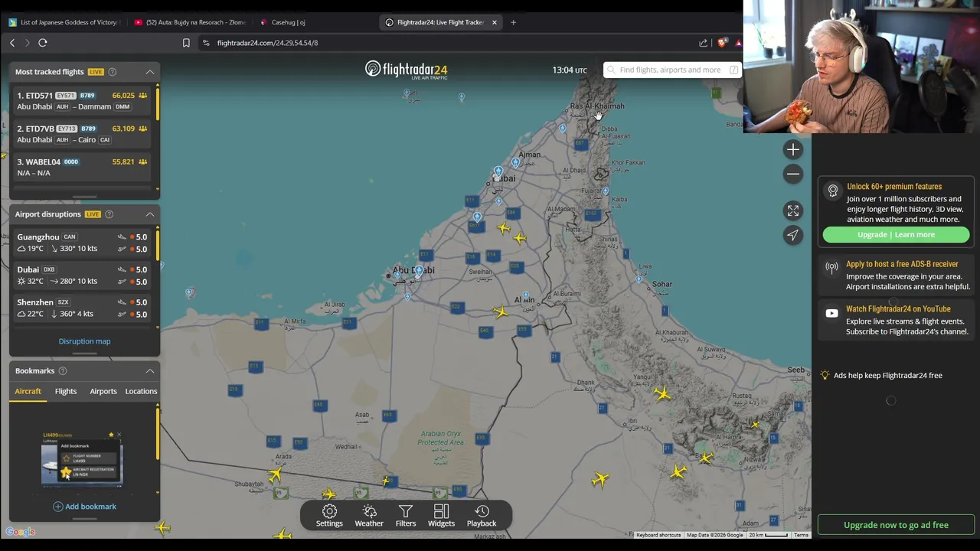The height and width of the screenshot is (551, 980).
Task: Click Upgrade now to go ad free
Action: 896,525
